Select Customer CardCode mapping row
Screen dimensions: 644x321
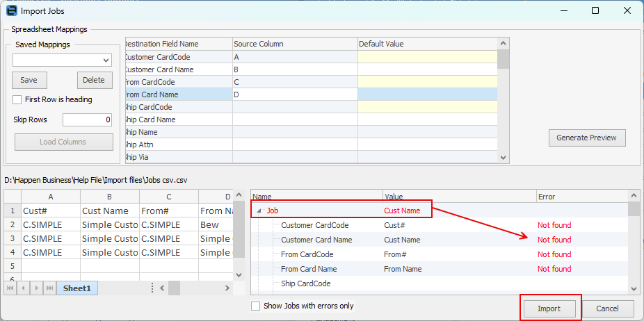311,57
